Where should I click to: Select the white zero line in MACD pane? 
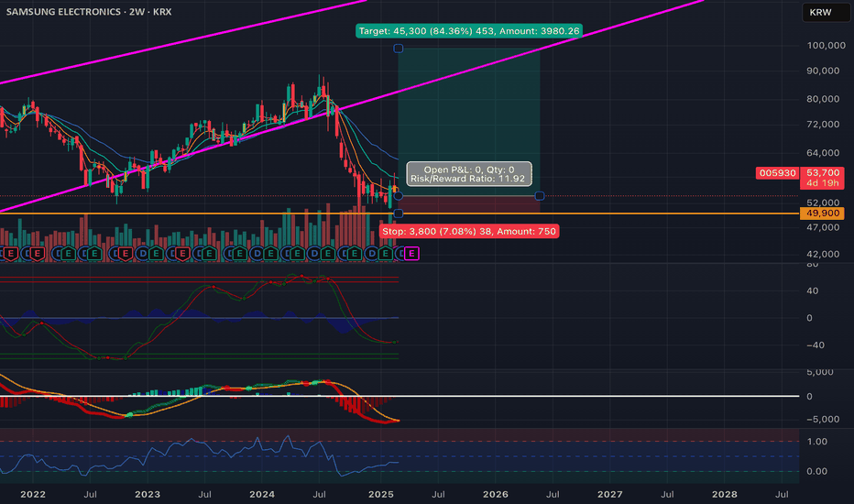tap(400, 396)
